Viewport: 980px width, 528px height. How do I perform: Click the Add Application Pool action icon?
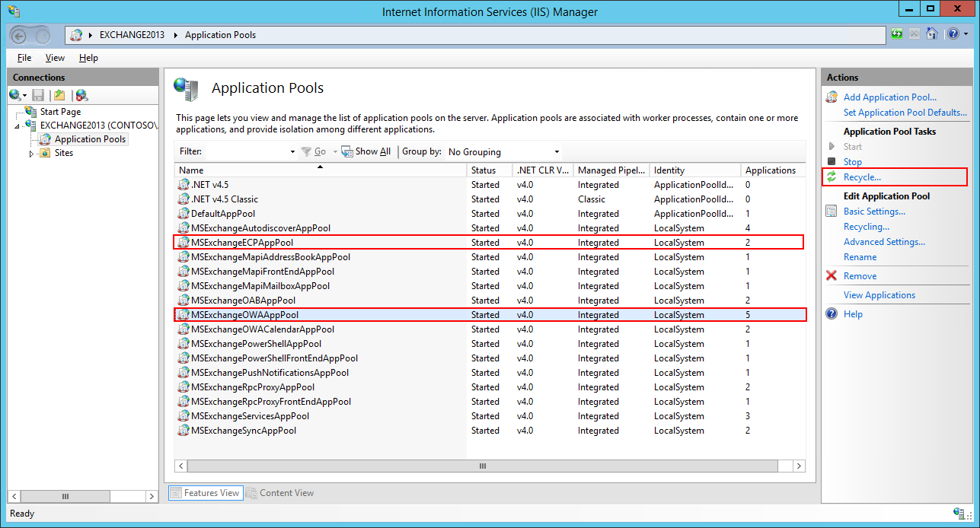pyautogui.click(x=831, y=97)
